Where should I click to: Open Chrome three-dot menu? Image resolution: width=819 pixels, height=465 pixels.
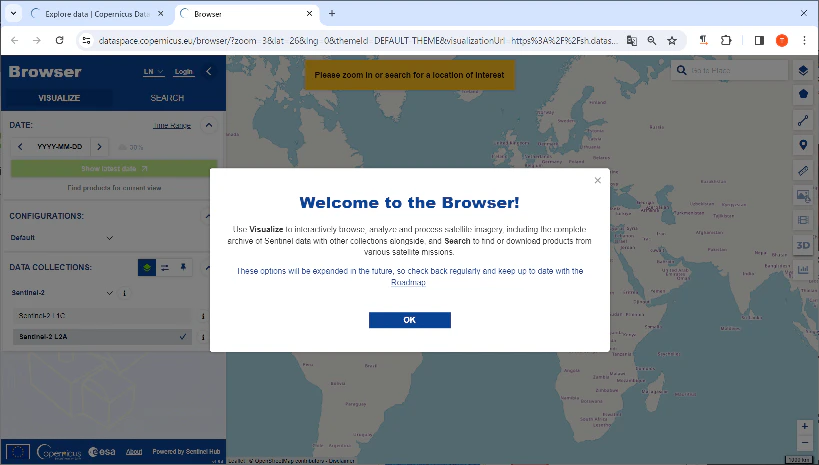tap(804, 40)
